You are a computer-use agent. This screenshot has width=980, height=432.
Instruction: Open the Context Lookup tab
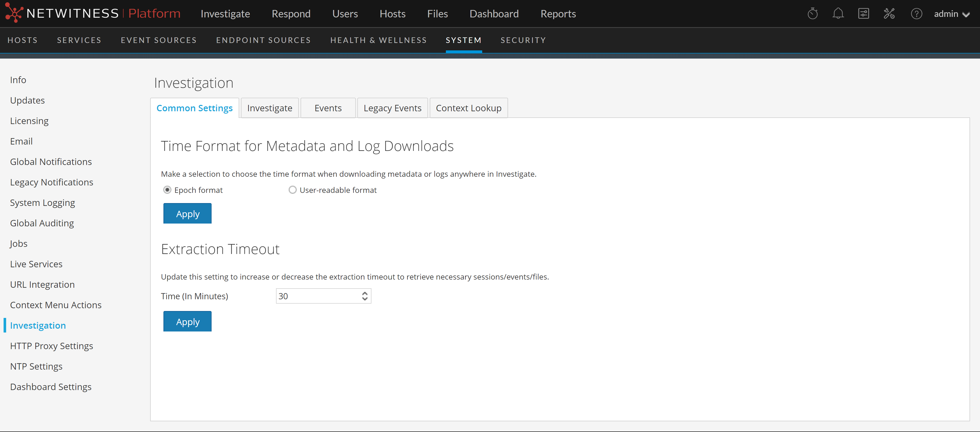pyautogui.click(x=468, y=108)
